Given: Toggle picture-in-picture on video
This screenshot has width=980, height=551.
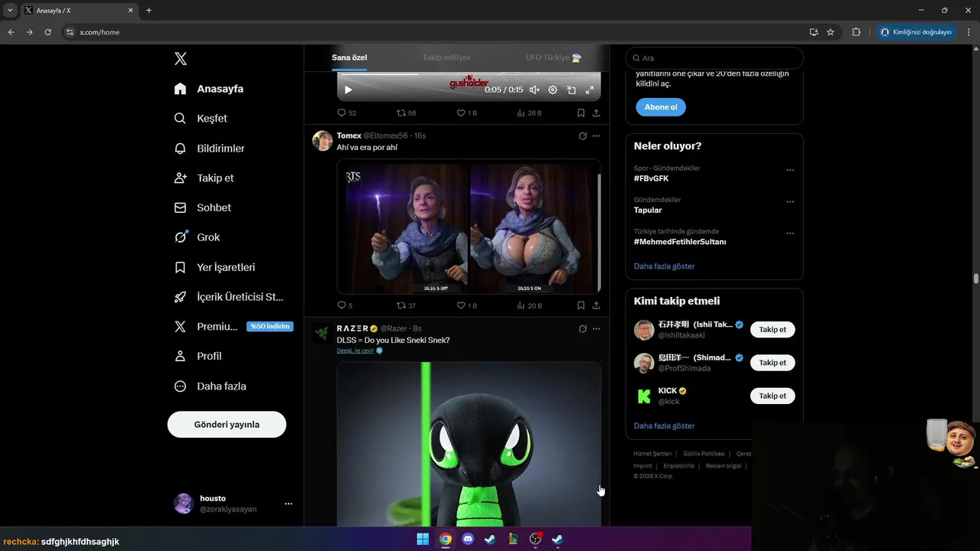Looking at the screenshot, I should pyautogui.click(x=571, y=90).
